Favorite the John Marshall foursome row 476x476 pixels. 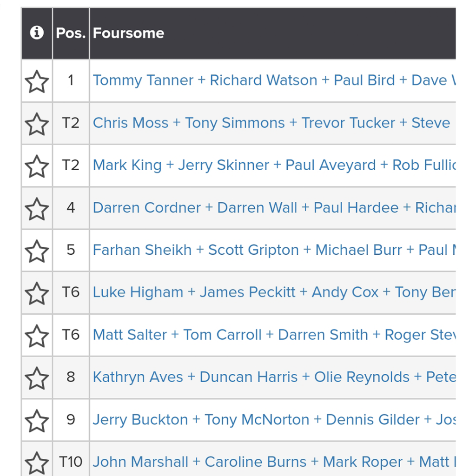tap(37, 463)
